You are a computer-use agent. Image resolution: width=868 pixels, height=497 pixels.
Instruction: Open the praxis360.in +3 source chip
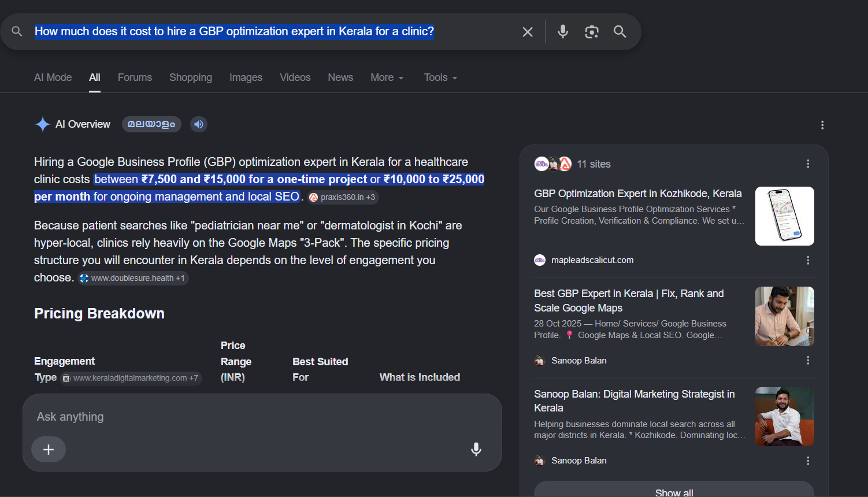pos(343,197)
